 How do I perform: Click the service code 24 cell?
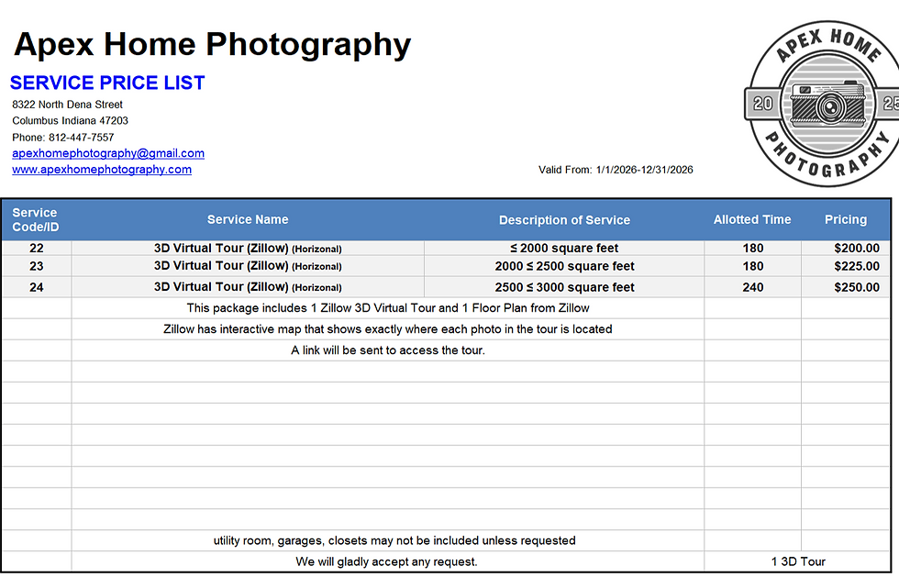click(37, 287)
